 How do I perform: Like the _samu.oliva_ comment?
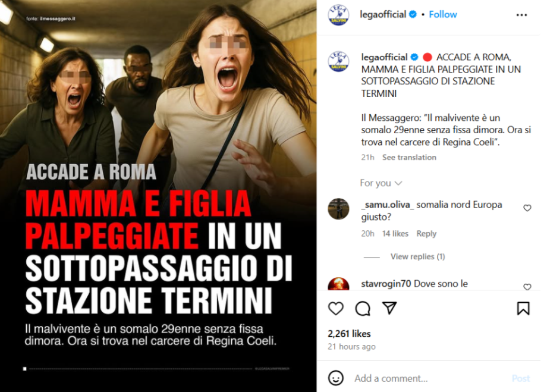click(x=527, y=208)
